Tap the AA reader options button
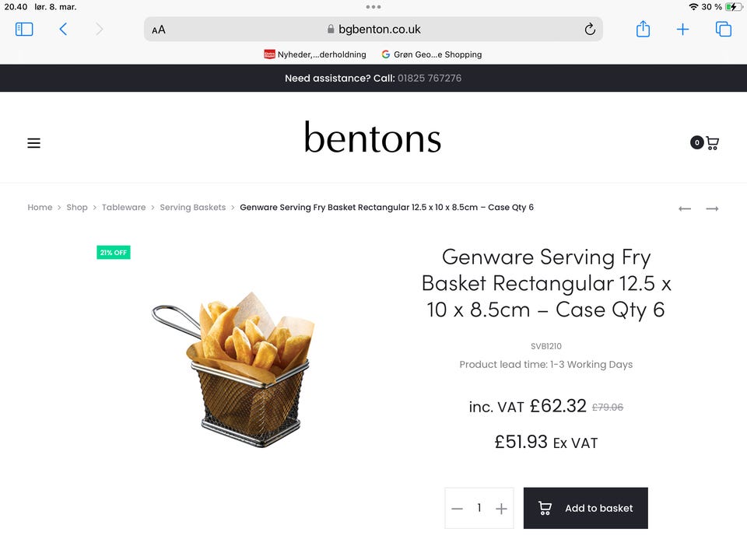 tap(159, 30)
